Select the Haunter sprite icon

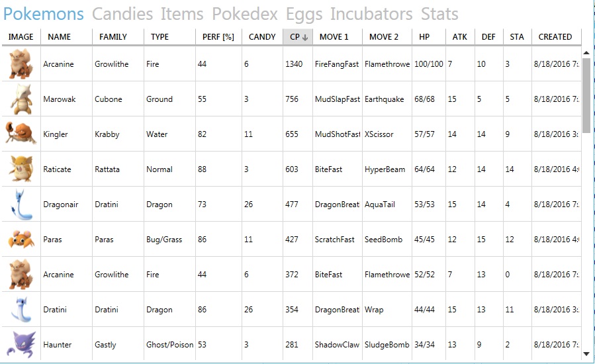click(21, 344)
